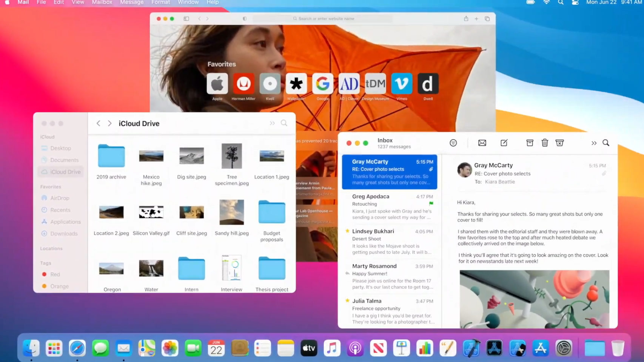
Task: Select the compose new message icon in Mail
Action: click(504, 143)
